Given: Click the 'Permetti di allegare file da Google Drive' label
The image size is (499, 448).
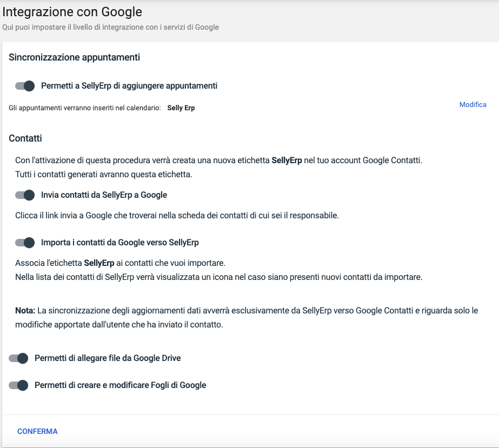Looking at the screenshot, I should point(108,358).
